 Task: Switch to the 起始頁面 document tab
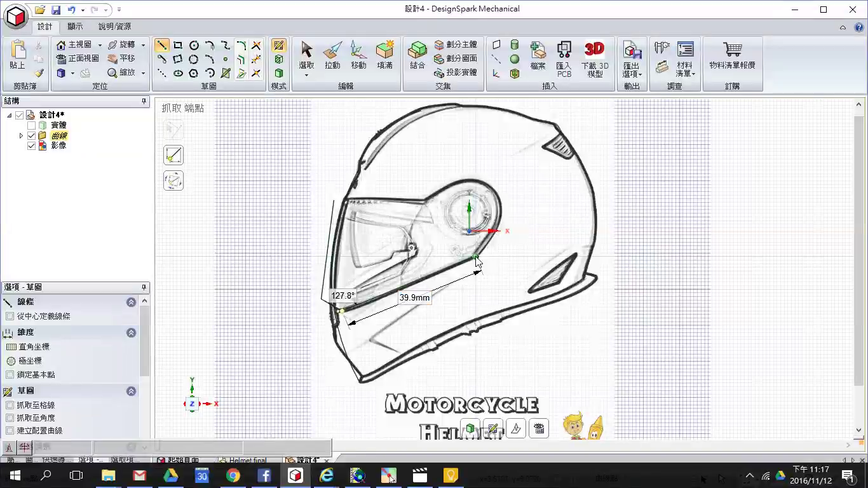179,460
